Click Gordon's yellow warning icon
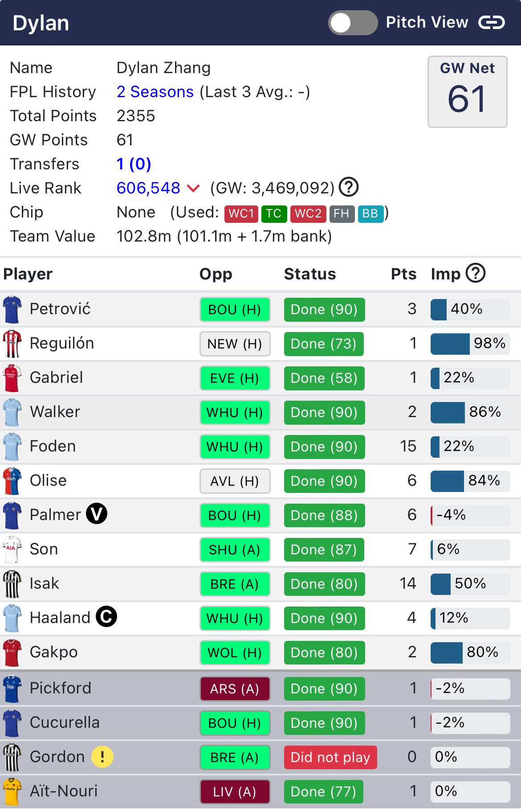Image resolution: width=521 pixels, height=812 pixels. [102, 756]
